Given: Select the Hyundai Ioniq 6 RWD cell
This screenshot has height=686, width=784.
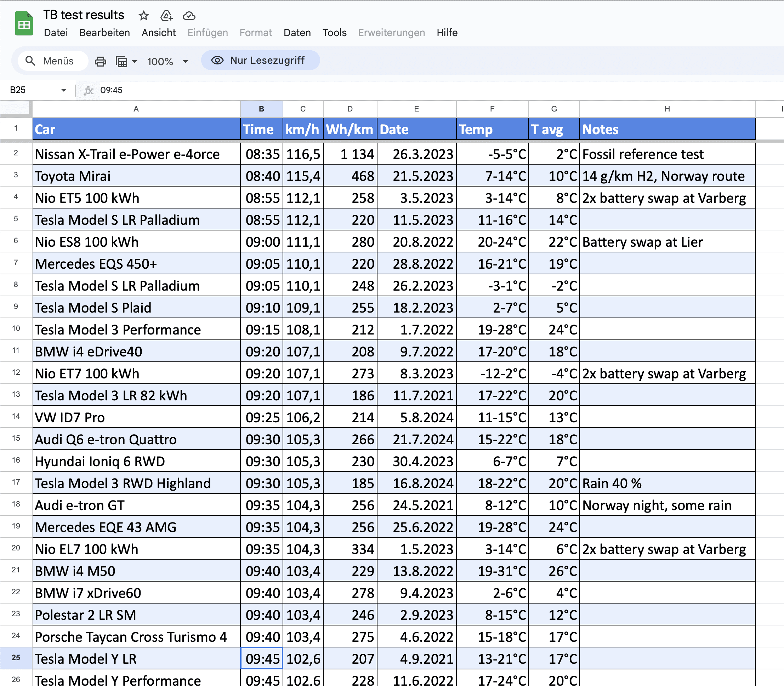Looking at the screenshot, I should [x=136, y=461].
